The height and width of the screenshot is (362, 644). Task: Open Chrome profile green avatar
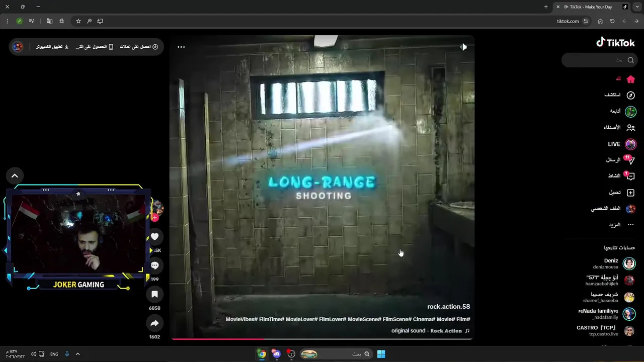[x=19, y=21]
